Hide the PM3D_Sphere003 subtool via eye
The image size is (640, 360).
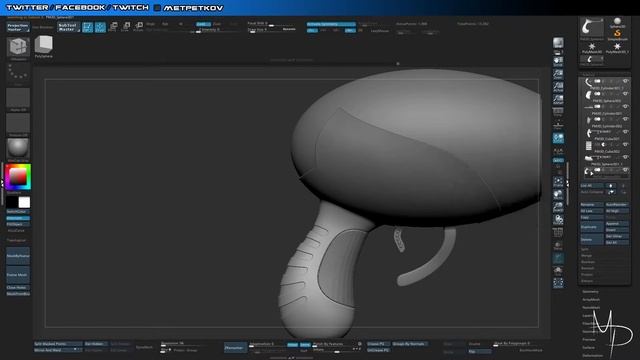click(x=625, y=94)
